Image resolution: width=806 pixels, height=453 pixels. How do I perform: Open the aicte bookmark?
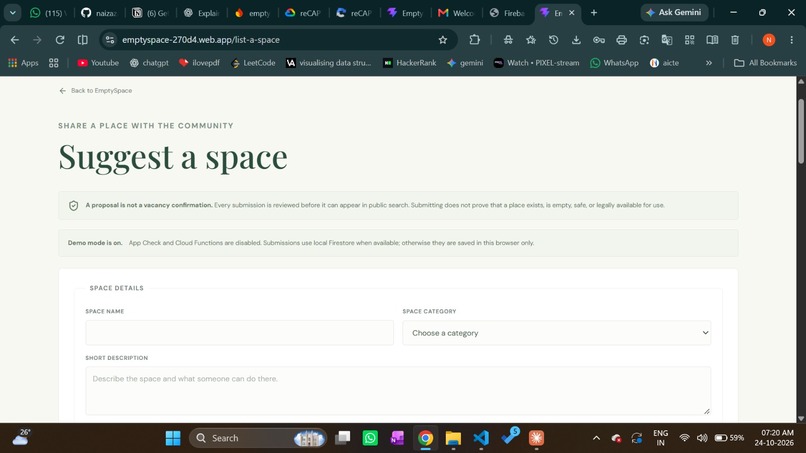click(x=664, y=63)
